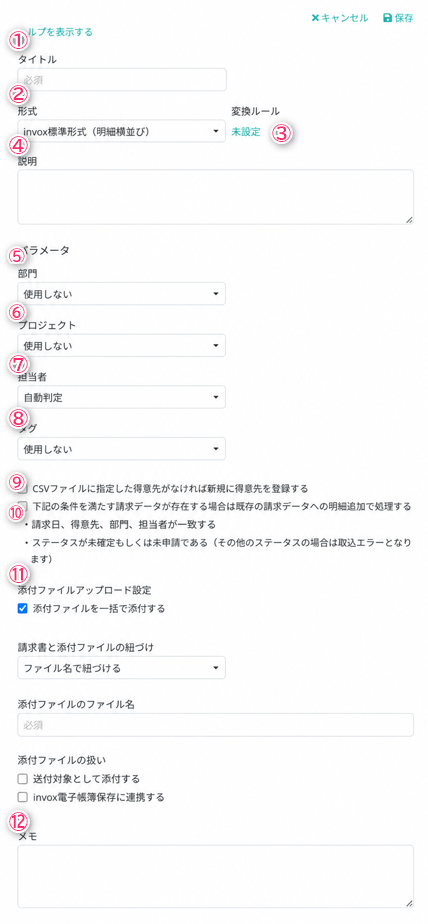Open the タグ dropdown
Viewport: 428px width, 924px height.
pos(121,449)
